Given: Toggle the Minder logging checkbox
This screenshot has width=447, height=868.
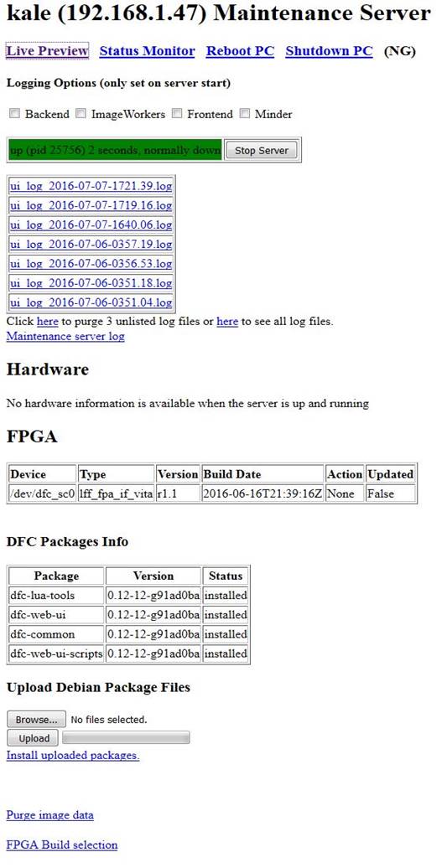Looking at the screenshot, I should 245,114.
